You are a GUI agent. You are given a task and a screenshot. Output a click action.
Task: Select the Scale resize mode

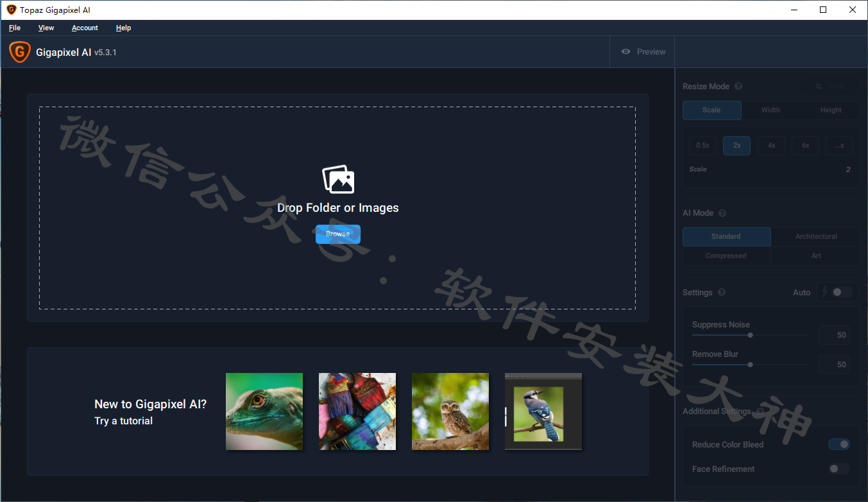(x=711, y=110)
